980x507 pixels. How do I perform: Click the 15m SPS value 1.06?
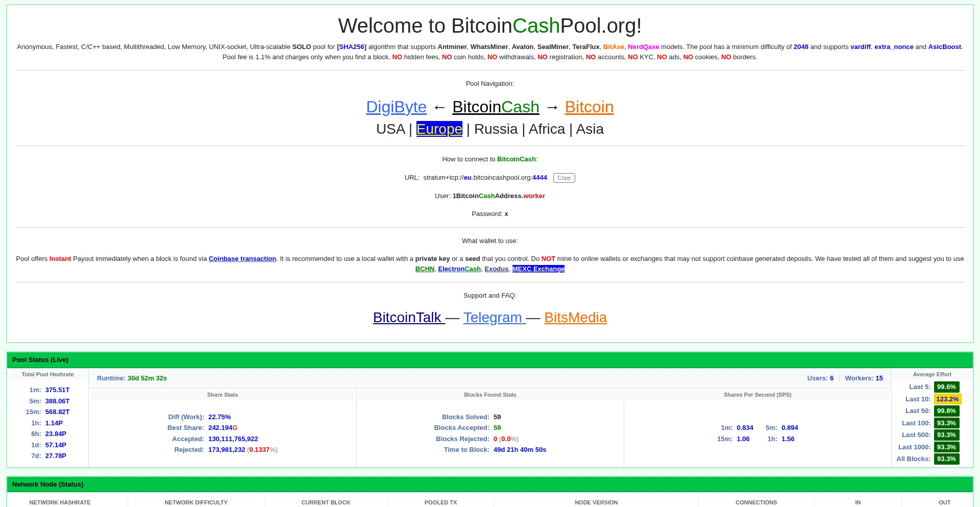click(743, 439)
